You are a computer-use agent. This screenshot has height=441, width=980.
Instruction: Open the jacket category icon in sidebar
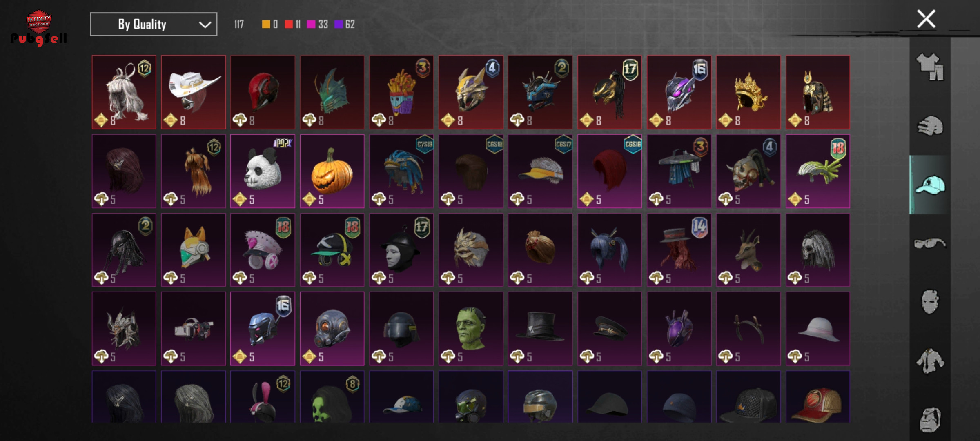click(x=930, y=361)
